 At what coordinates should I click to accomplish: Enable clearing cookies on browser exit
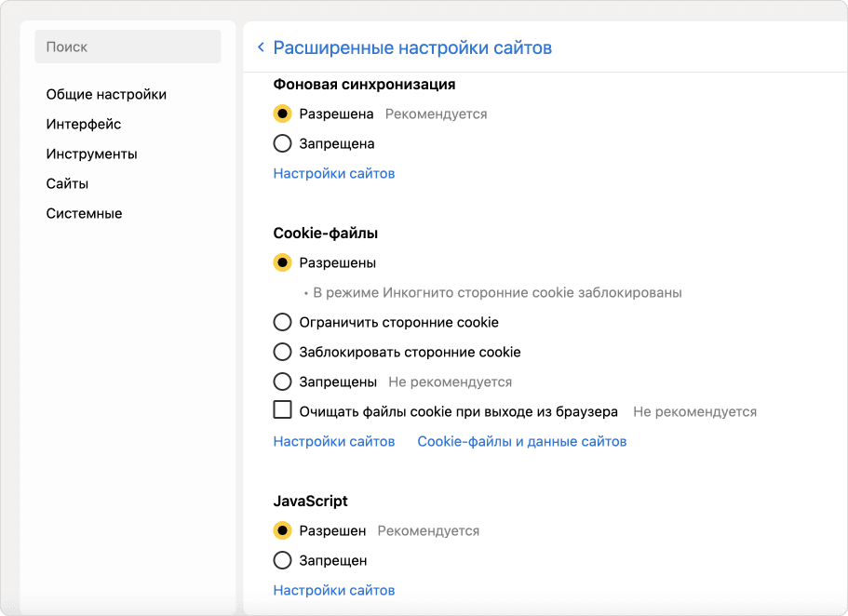pos(280,410)
